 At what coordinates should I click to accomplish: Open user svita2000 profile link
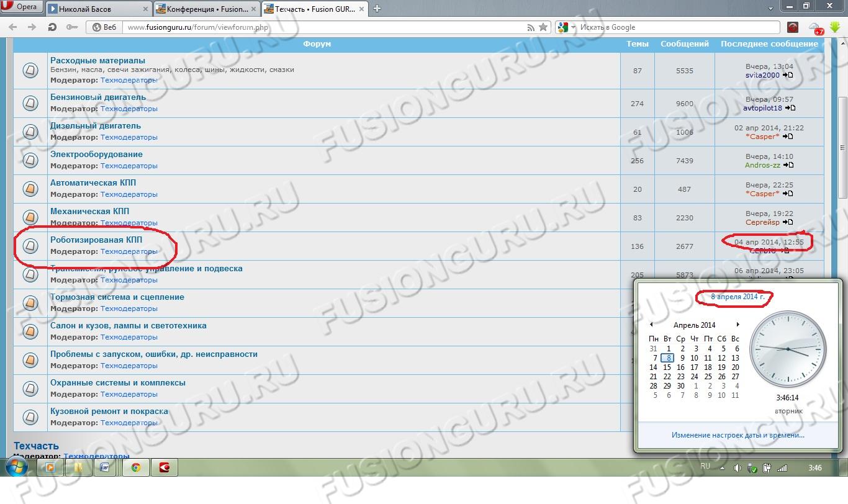click(x=762, y=75)
